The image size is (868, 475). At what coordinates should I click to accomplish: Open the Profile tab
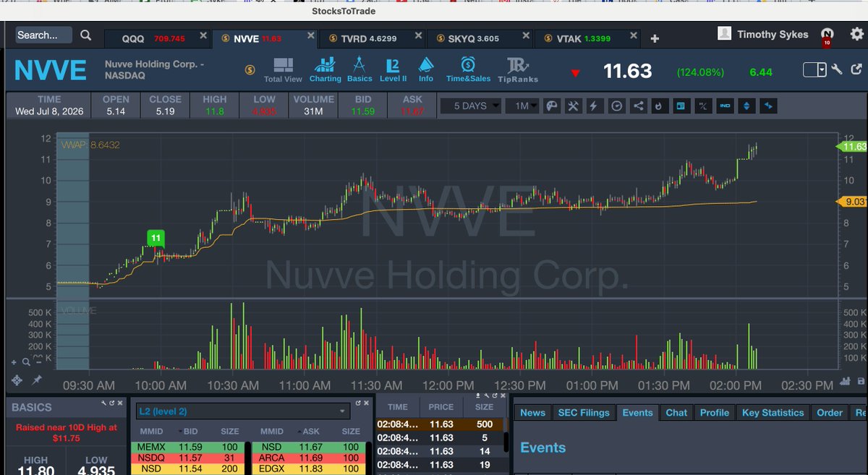[715, 413]
